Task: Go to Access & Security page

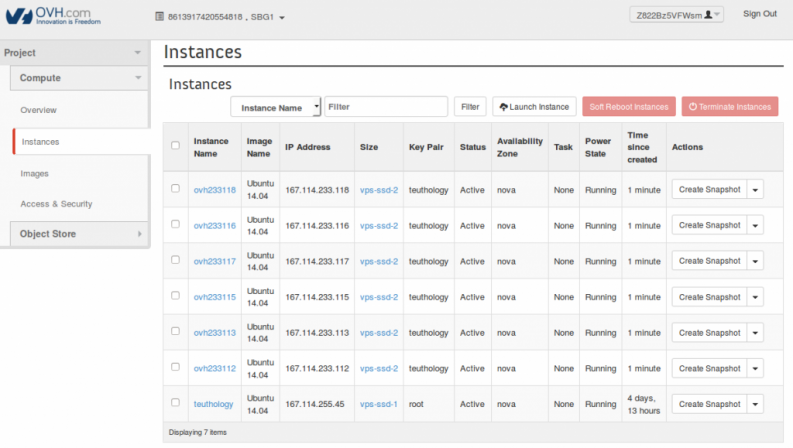Action: point(56,204)
